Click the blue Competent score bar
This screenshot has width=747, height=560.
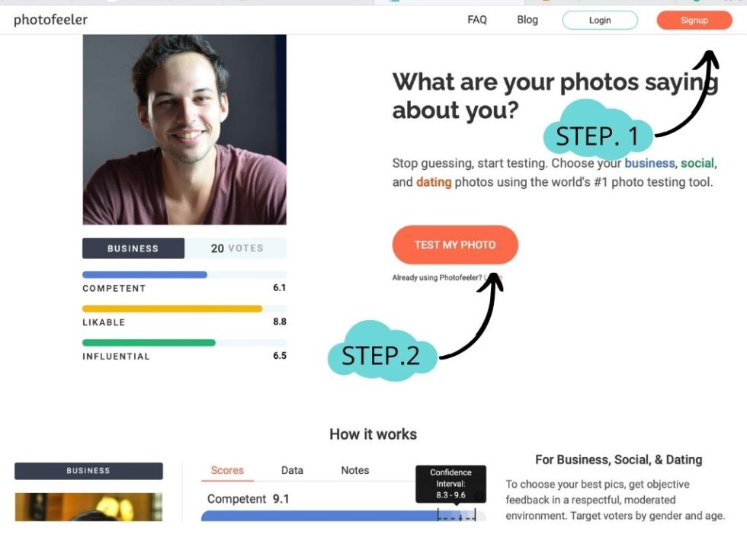(143, 274)
